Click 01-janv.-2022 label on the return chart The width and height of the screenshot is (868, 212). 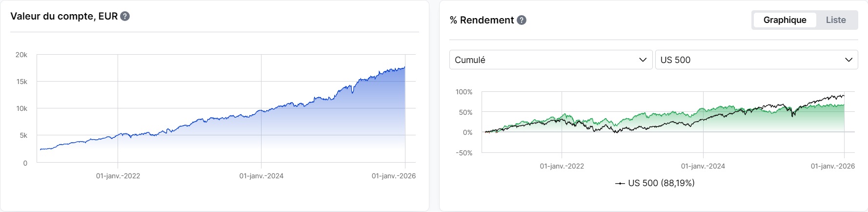point(562,166)
